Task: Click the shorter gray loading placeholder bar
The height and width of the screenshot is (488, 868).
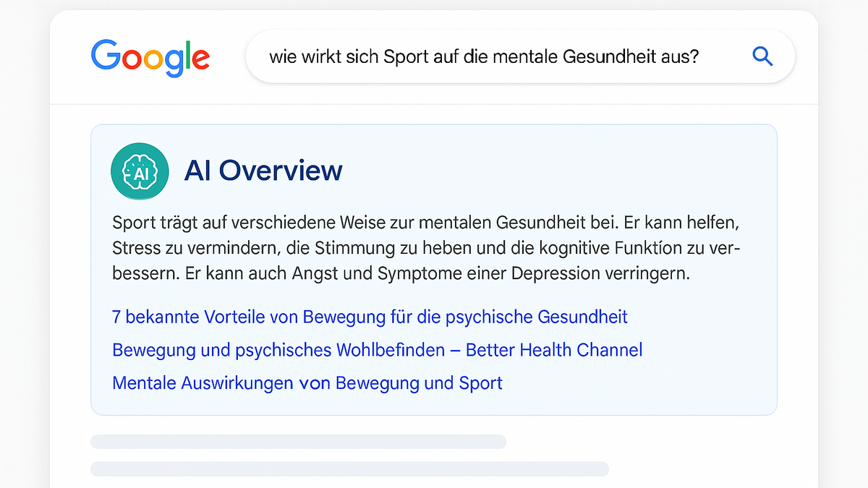Action: click(298, 442)
